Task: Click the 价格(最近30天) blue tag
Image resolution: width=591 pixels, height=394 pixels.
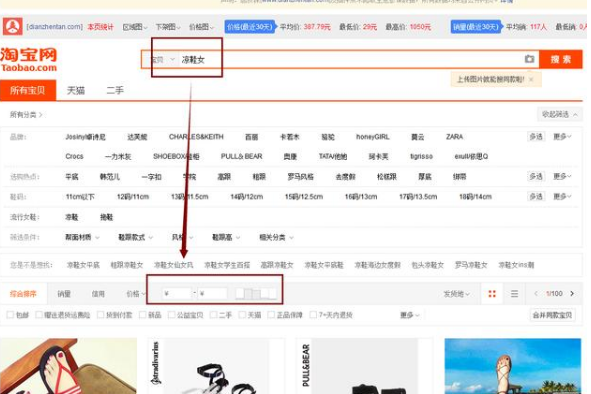Action: 250,27
